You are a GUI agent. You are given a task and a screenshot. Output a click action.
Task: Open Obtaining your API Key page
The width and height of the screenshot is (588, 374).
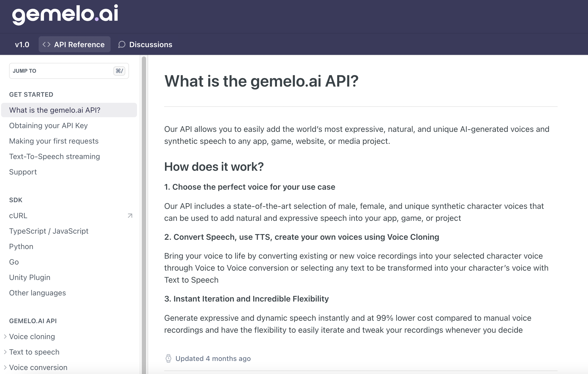[x=49, y=126]
